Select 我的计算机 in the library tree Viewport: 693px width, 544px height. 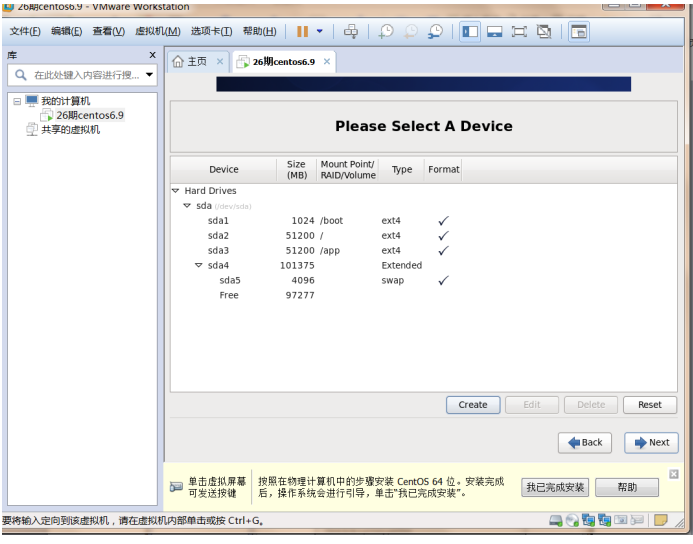pyautogui.click(x=65, y=101)
